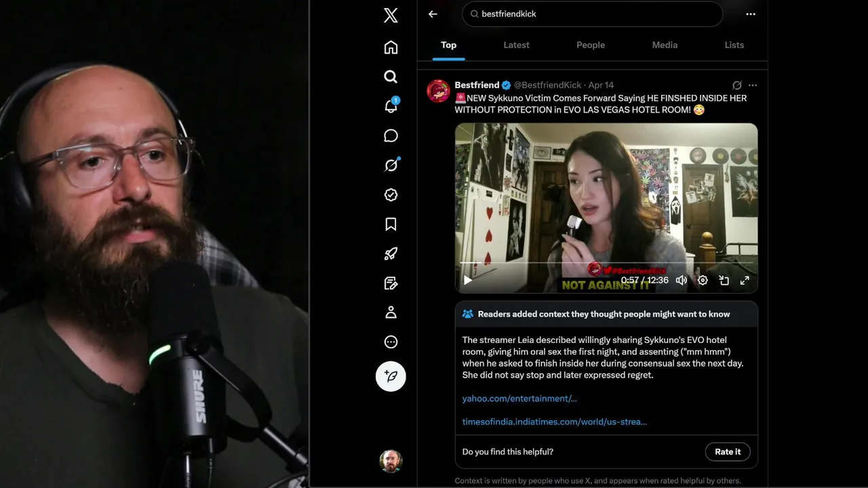Switch to the Latest tab

click(x=516, y=45)
